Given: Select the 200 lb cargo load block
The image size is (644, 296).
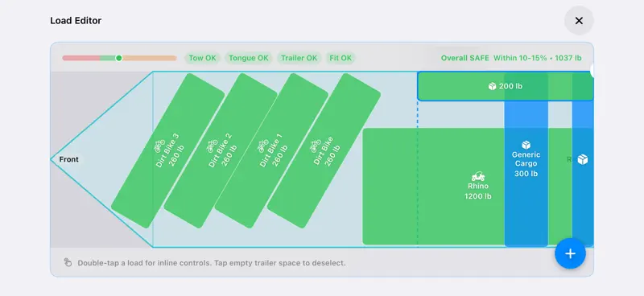Looking at the screenshot, I should [x=506, y=86].
